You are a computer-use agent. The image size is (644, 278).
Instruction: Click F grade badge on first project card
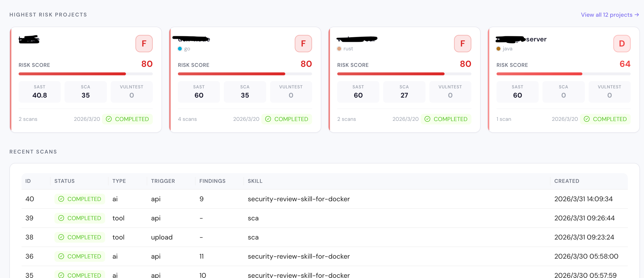(144, 44)
